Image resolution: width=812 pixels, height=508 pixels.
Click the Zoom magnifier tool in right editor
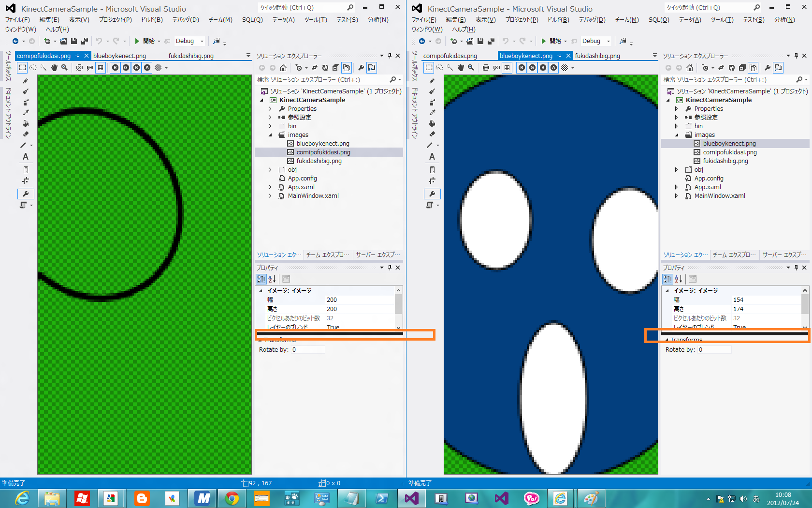471,68
